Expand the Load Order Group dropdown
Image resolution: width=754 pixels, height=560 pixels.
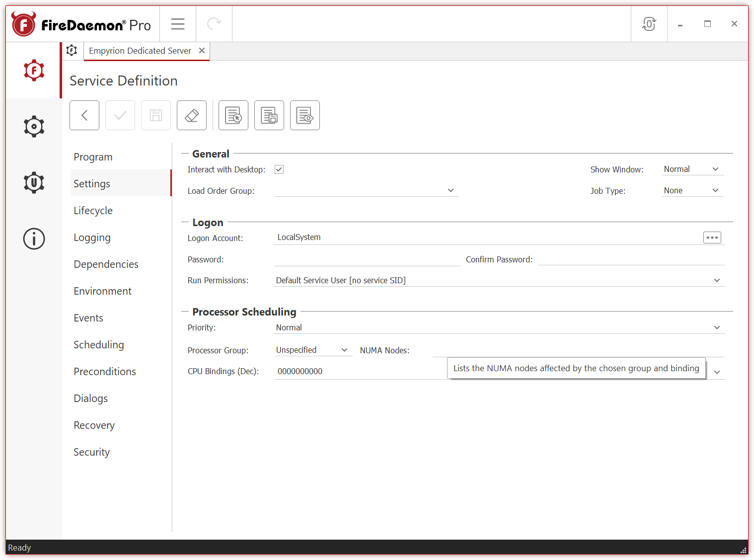(366, 190)
